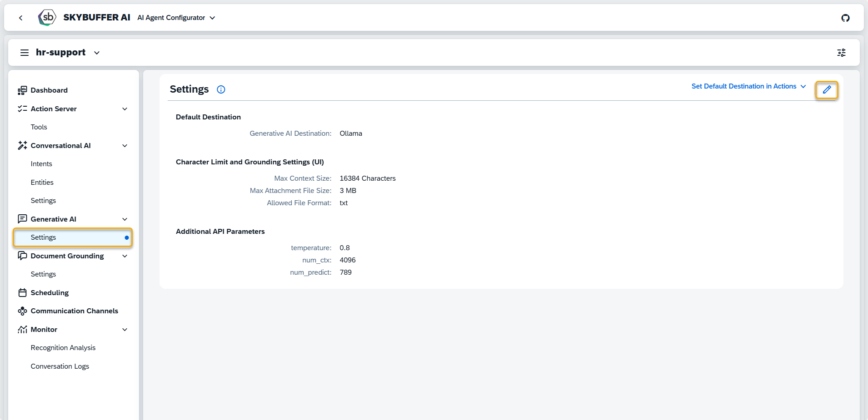This screenshot has width=868, height=420.
Task: Expand the hr-support agent dropdown
Action: click(x=96, y=53)
